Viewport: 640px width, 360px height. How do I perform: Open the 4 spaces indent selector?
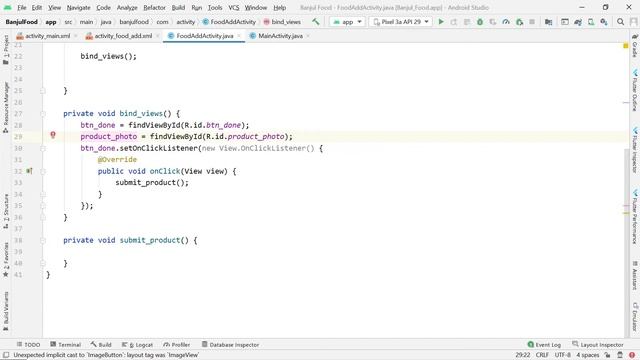coord(588,355)
